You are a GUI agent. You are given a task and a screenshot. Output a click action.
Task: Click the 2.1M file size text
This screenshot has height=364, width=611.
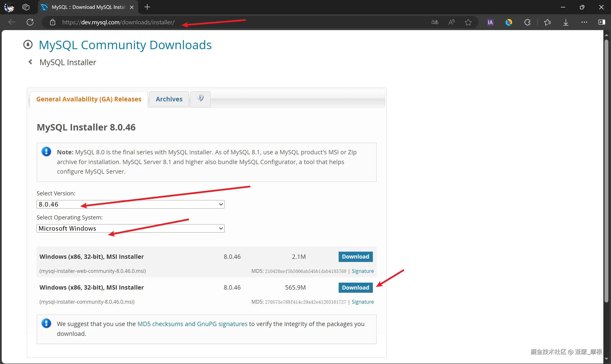(x=299, y=257)
